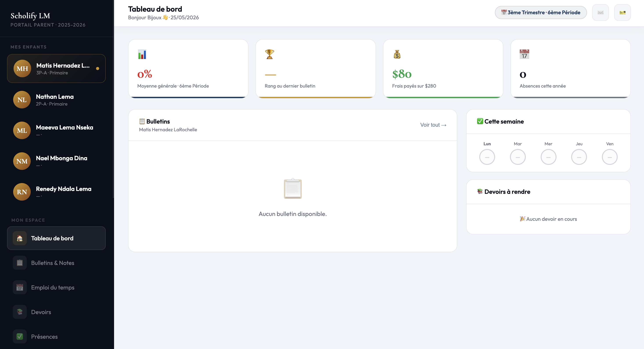
Task: Open Emploi du temps menu item
Action: coord(56,288)
